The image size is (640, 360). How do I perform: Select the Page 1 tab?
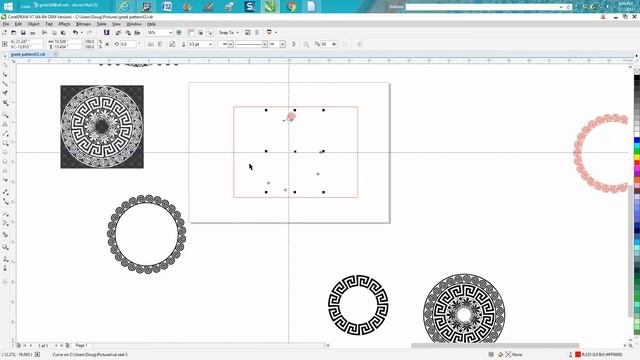pos(81,345)
